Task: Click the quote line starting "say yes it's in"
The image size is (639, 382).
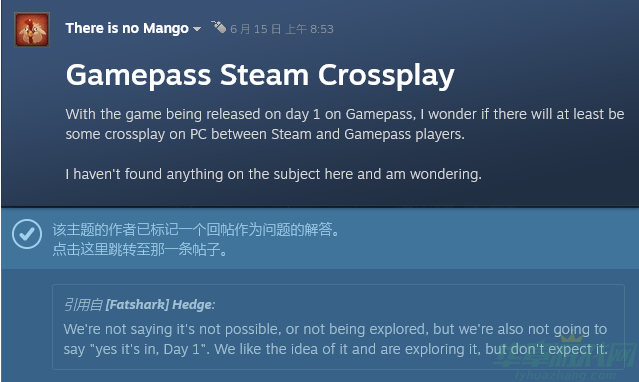Action: tap(335, 349)
